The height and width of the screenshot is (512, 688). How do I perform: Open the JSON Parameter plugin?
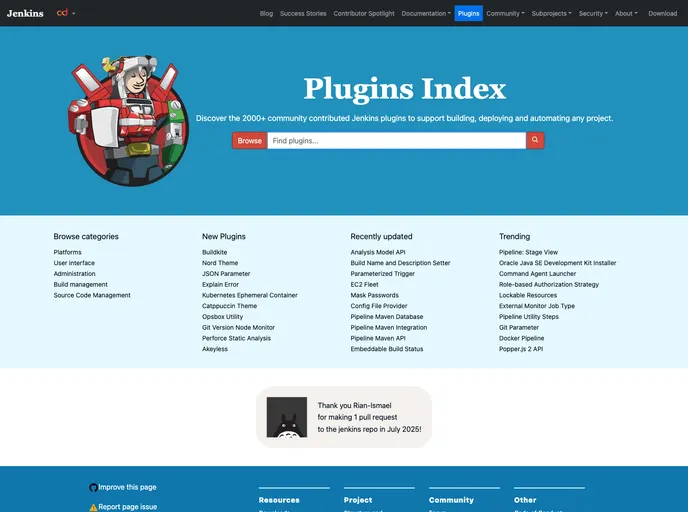coord(226,274)
